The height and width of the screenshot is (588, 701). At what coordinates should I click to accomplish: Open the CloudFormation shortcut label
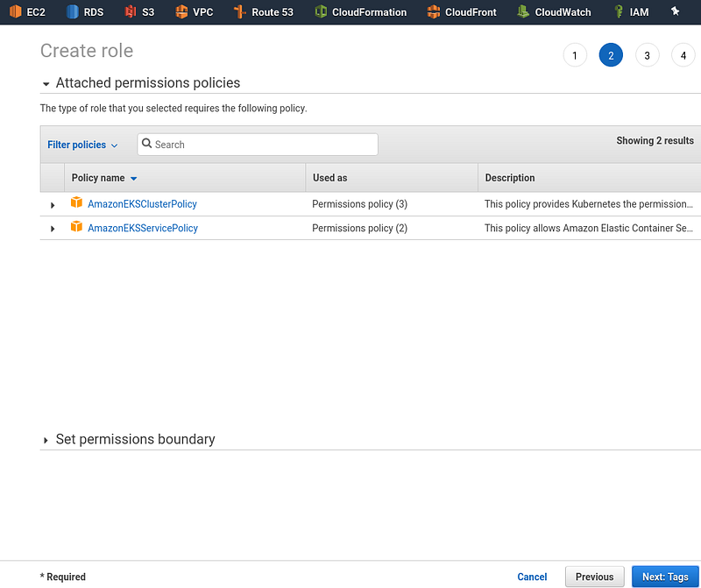pyautogui.click(x=369, y=12)
